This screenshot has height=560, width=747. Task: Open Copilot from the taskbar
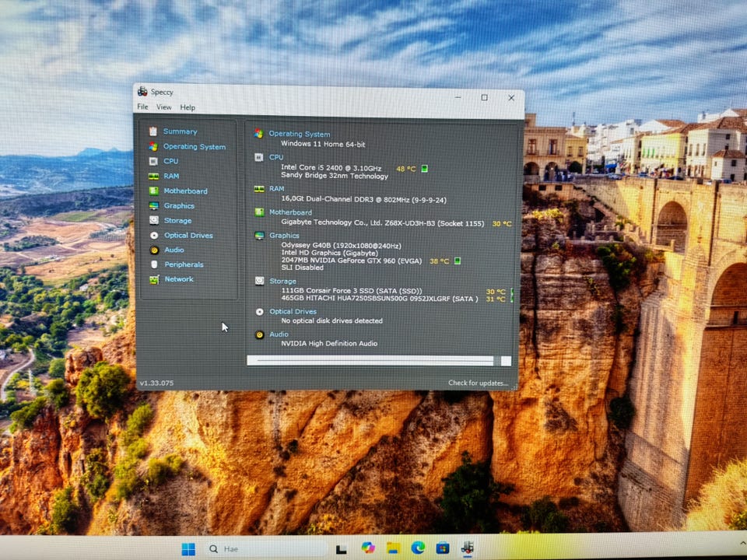[x=368, y=548]
